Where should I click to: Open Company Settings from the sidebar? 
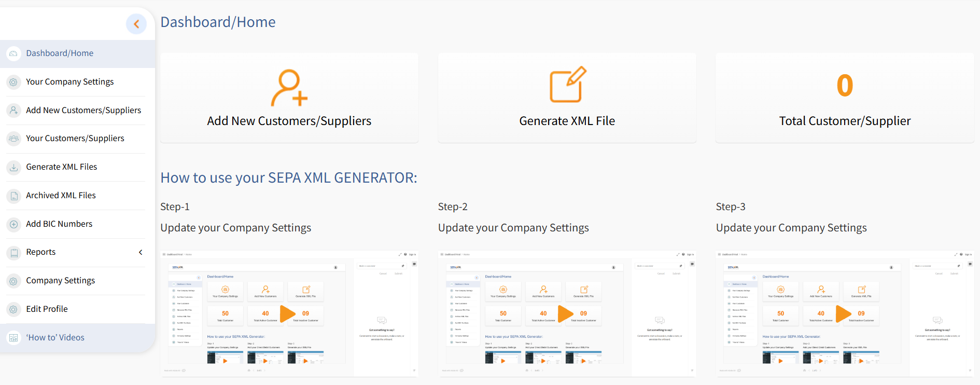click(x=60, y=281)
